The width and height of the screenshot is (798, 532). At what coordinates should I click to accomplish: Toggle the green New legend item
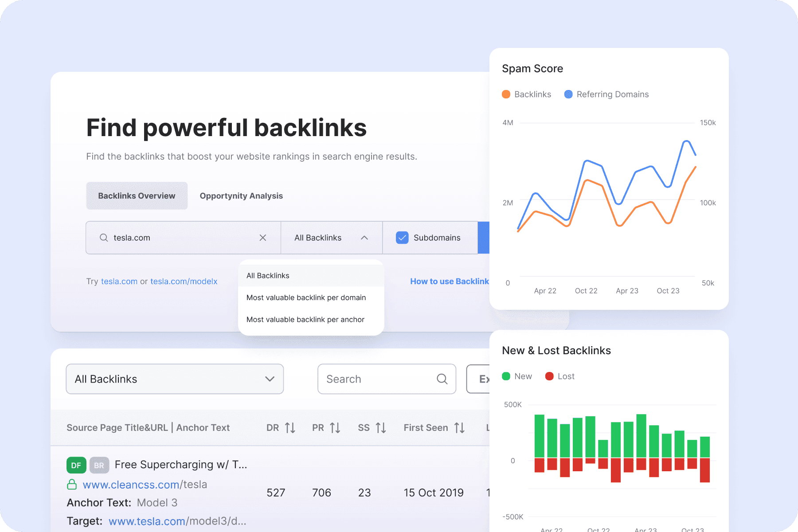click(517, 376)
